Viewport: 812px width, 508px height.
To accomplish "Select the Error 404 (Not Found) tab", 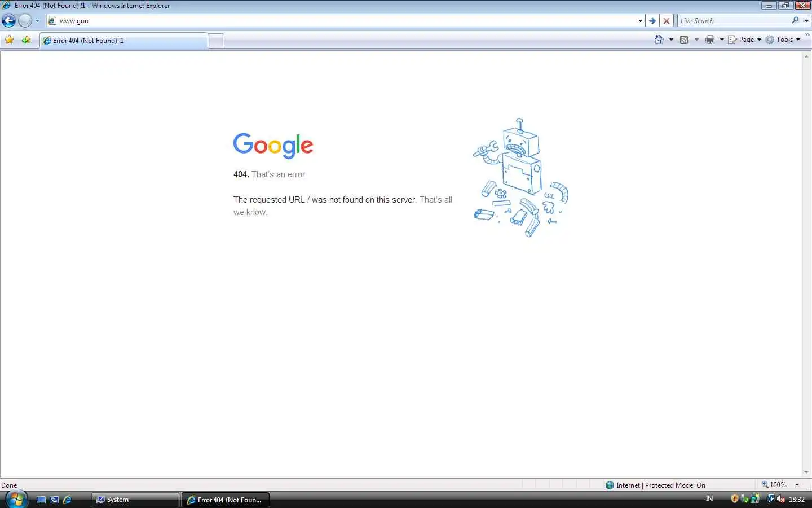I will pyautogui.click(x=123, y=41).
